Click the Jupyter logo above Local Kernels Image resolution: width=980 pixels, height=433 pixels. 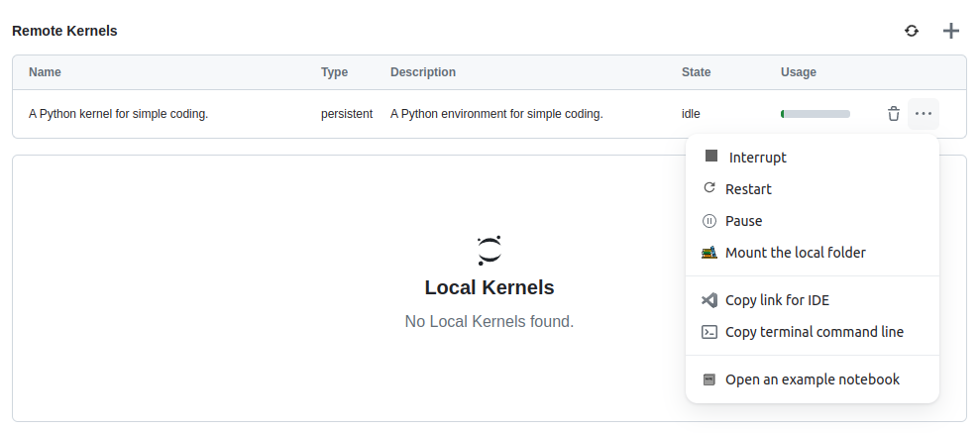(x=490, y=251)
